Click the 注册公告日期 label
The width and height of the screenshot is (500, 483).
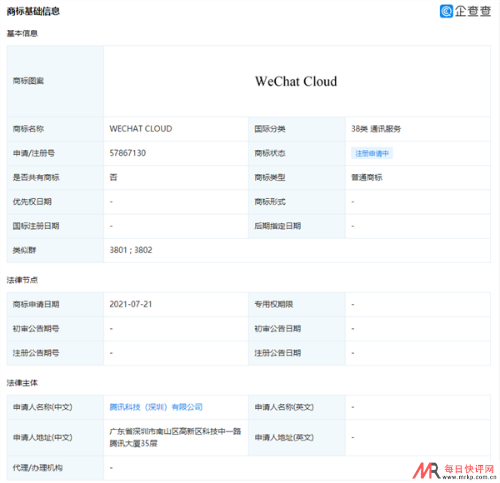click(x=278, y=353)
